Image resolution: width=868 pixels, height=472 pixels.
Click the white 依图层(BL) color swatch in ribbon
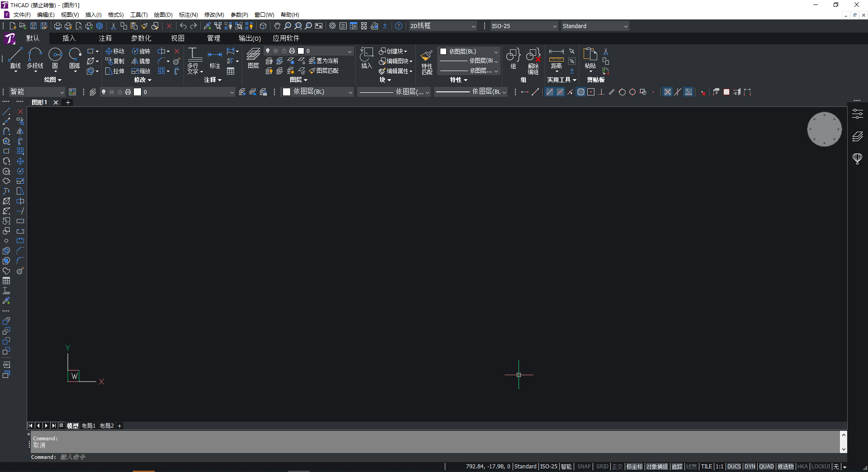pyautogui.click(x=443, y=52)
